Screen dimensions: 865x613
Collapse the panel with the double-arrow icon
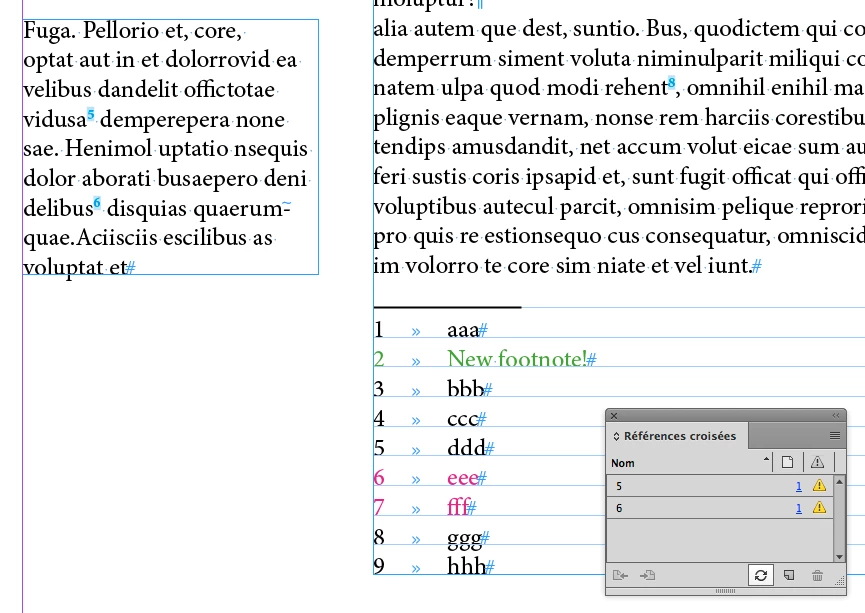(836, 415)
